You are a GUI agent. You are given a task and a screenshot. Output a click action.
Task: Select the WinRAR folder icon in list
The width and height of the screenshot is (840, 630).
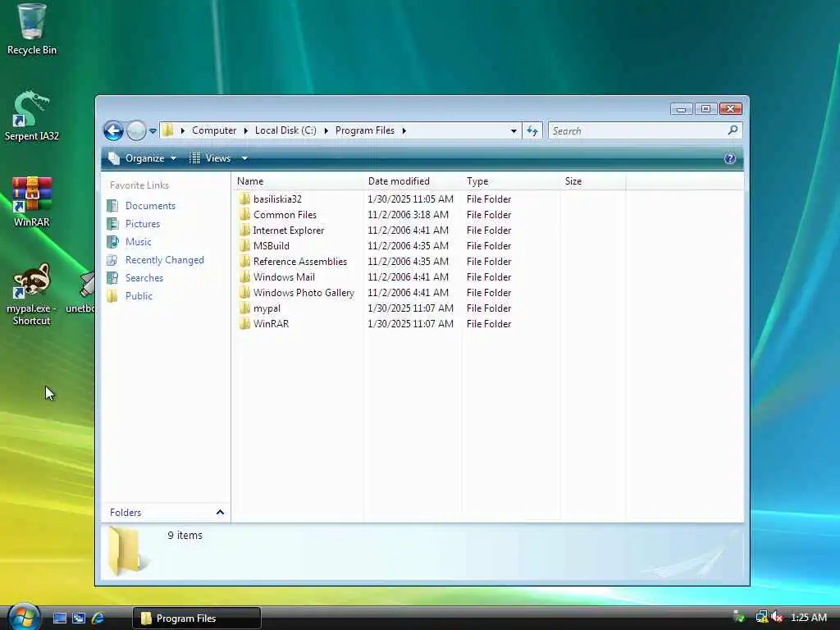244,323
